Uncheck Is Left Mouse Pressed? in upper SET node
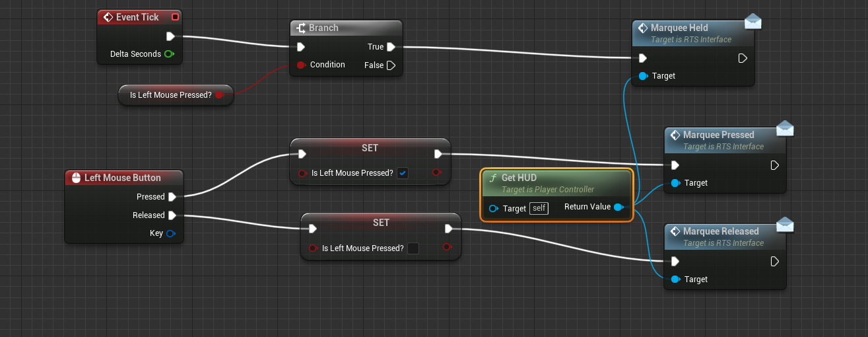The image size is (868, 337). 403,173
